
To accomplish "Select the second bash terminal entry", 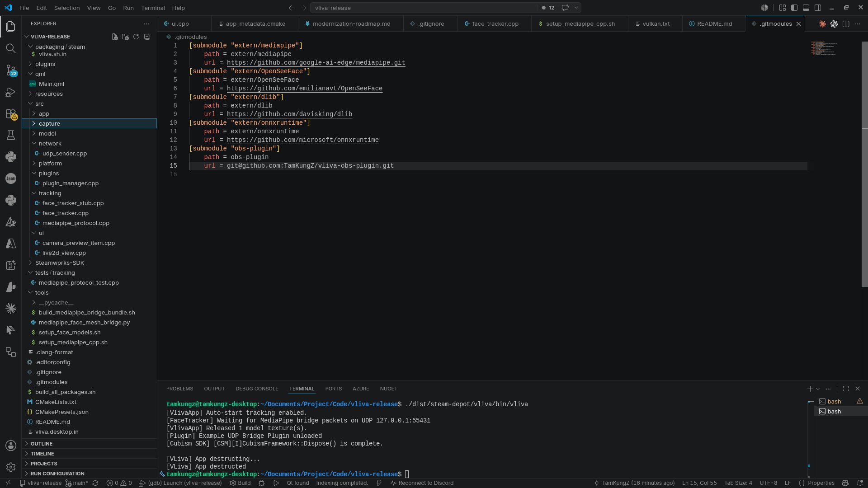I will [x=840, y=411].
